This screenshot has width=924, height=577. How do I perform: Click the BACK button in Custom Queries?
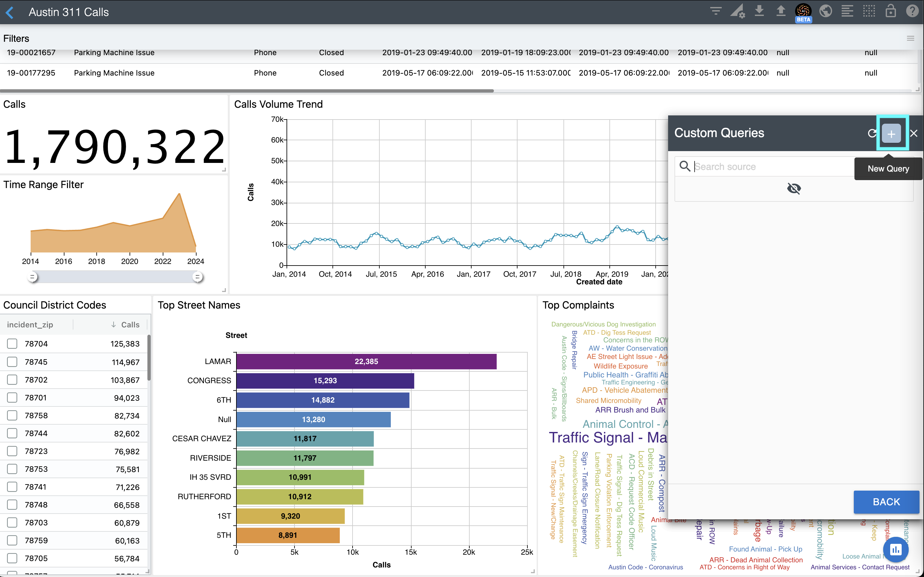[x=887, y=502]
